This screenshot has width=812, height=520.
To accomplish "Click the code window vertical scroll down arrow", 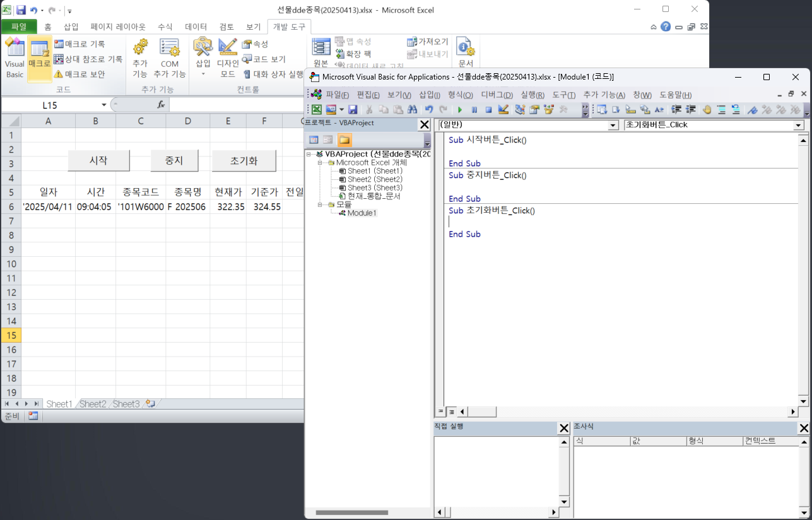I will point(803,401).
